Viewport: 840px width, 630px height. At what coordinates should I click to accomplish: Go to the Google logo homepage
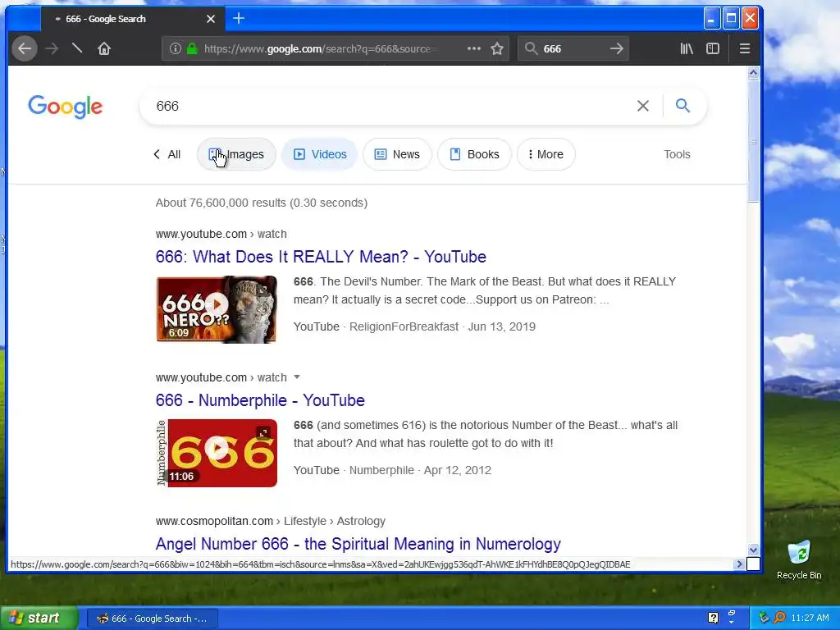coord(66,107)
